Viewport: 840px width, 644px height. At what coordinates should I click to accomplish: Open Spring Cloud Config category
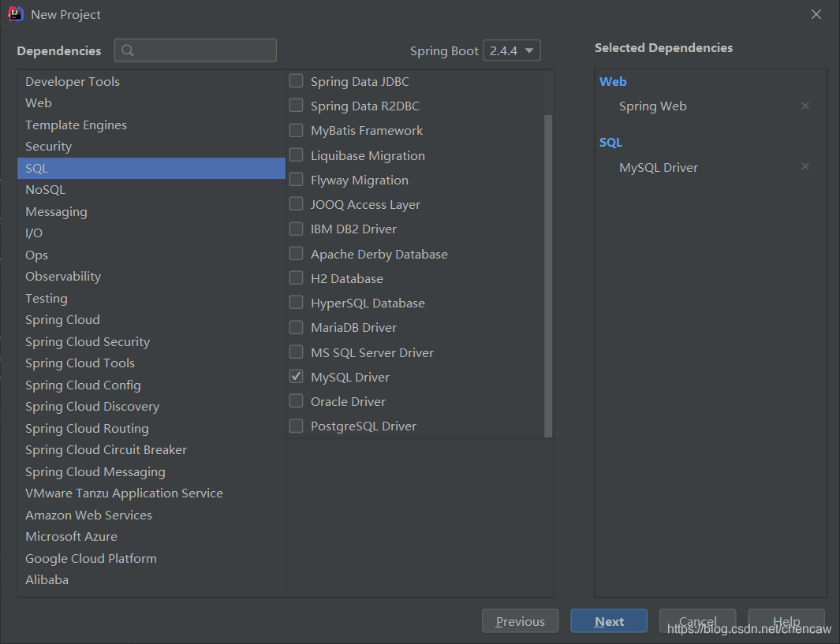coord(151,385)
